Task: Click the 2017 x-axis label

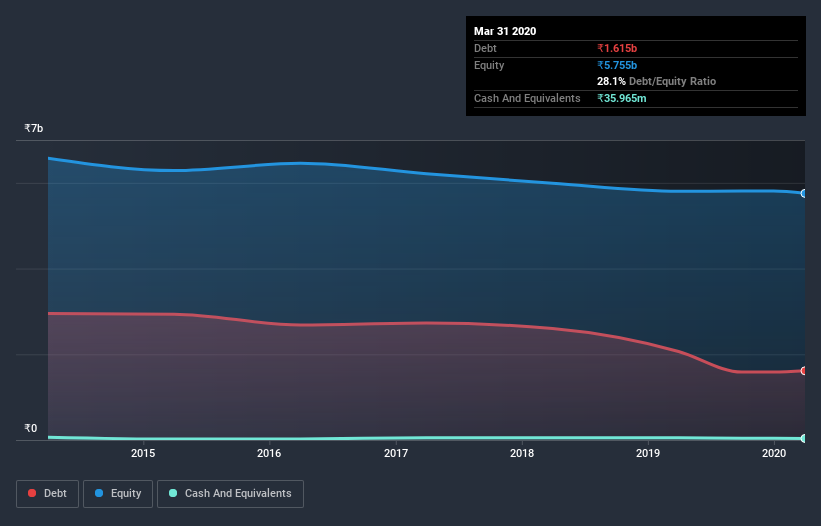Action: (x=396, y=453)
